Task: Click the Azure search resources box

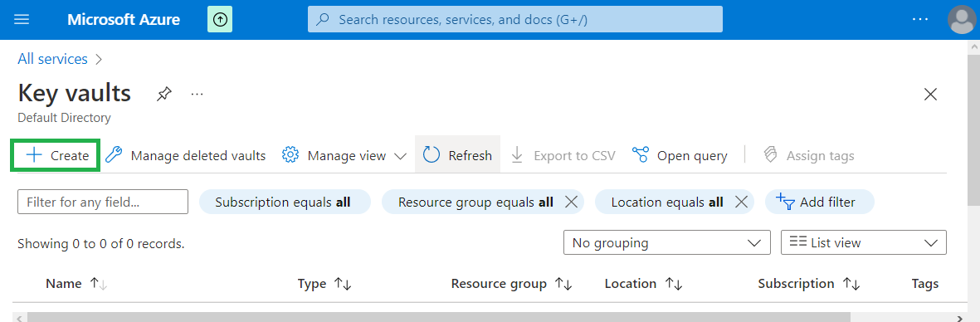Action: [515, 19]
